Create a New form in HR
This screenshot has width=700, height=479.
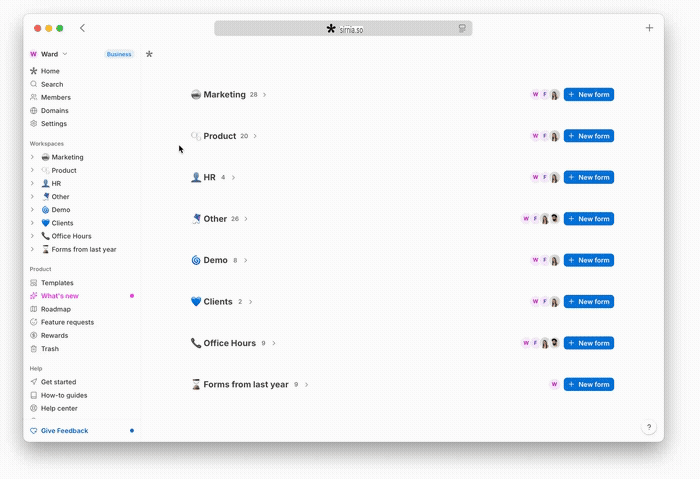coord(589,177)
